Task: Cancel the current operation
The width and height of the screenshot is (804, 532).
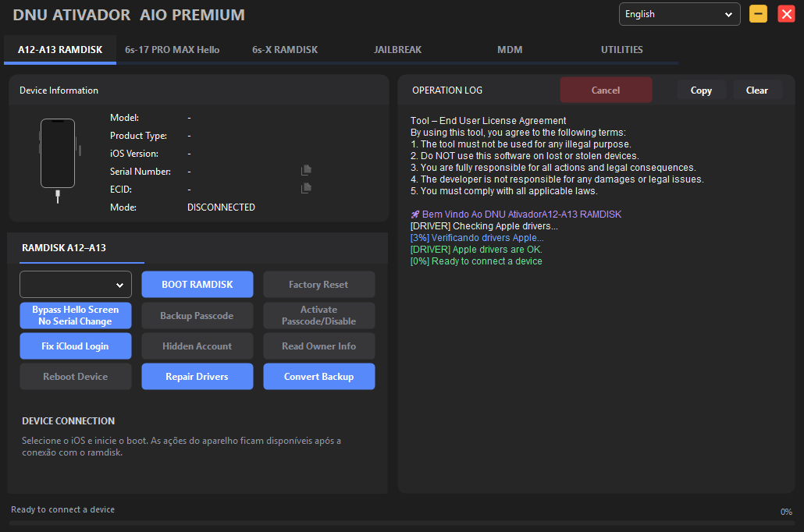Action: [x=606, y=90]
